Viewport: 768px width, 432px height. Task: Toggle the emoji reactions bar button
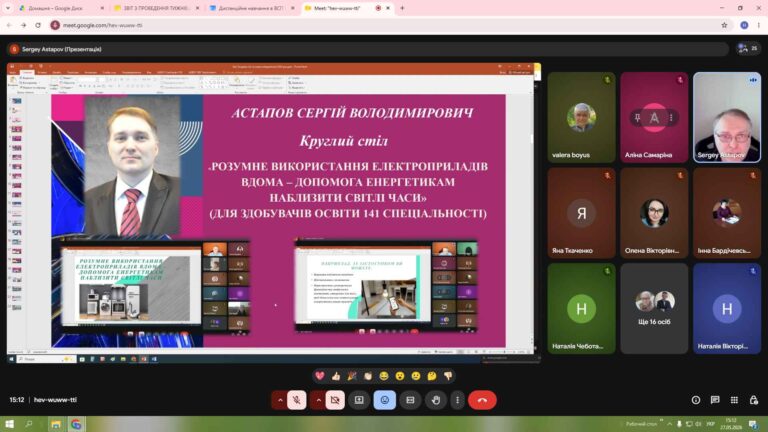pyautogui.click(x=384, y=400)
